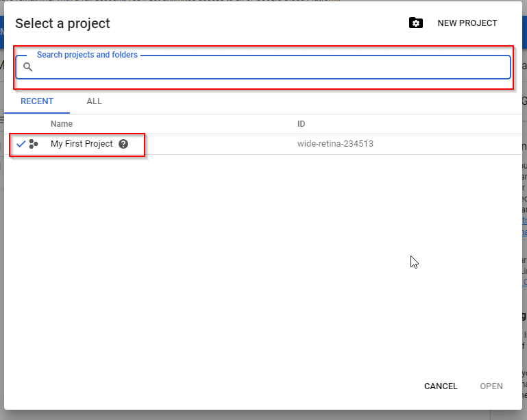Click the project dots icon in the row
The width and height of the screenshot is (527, 420).
pyautogui.click(x=34, y=144)
